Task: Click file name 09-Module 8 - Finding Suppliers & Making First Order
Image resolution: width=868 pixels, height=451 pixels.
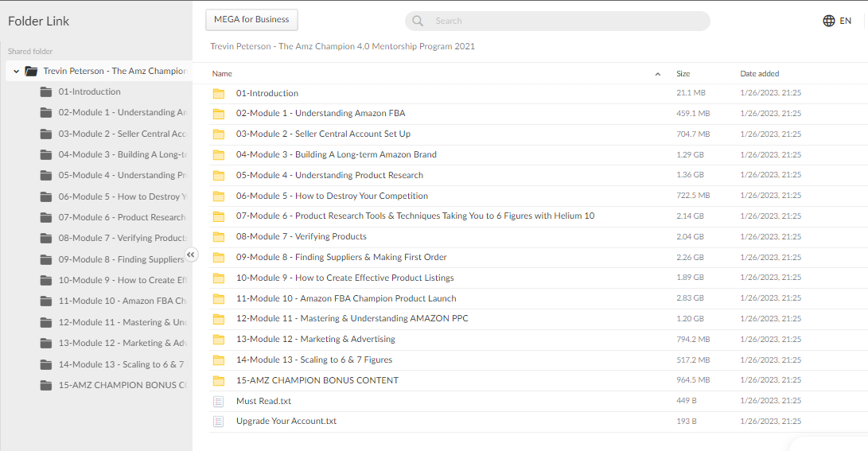Action: pyautogui.click(x=341, y=258)
